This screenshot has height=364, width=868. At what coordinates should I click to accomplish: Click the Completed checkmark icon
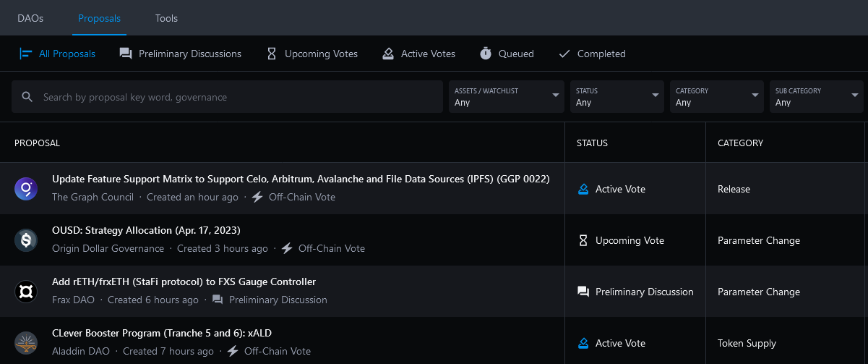(x=564, y=54)
